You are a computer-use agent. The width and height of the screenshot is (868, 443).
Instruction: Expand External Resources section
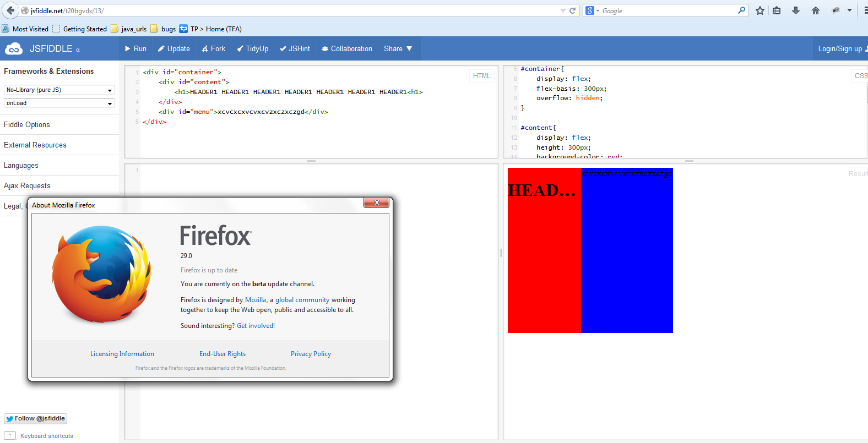tap(35, 145)
